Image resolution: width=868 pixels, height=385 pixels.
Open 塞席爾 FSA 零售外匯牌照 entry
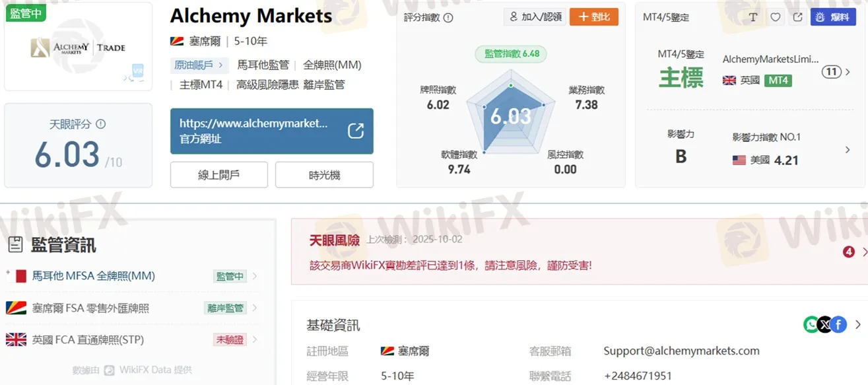tap(132, 308)
